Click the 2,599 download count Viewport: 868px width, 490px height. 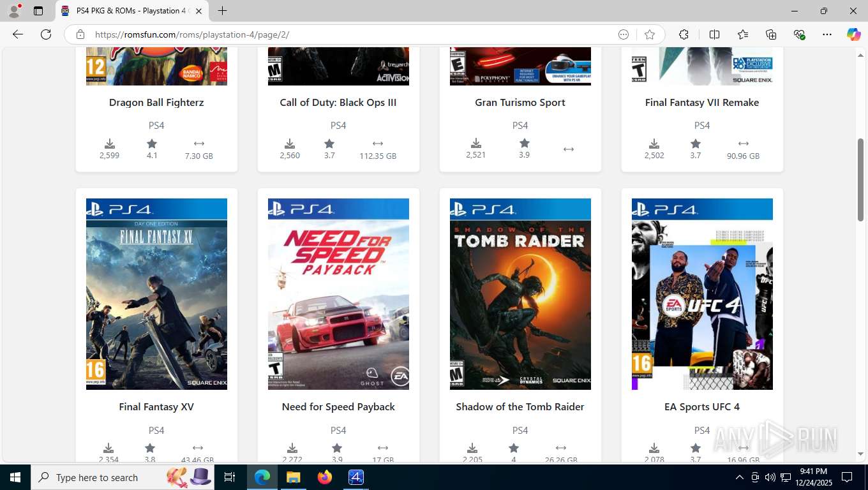tap(110, 155)
